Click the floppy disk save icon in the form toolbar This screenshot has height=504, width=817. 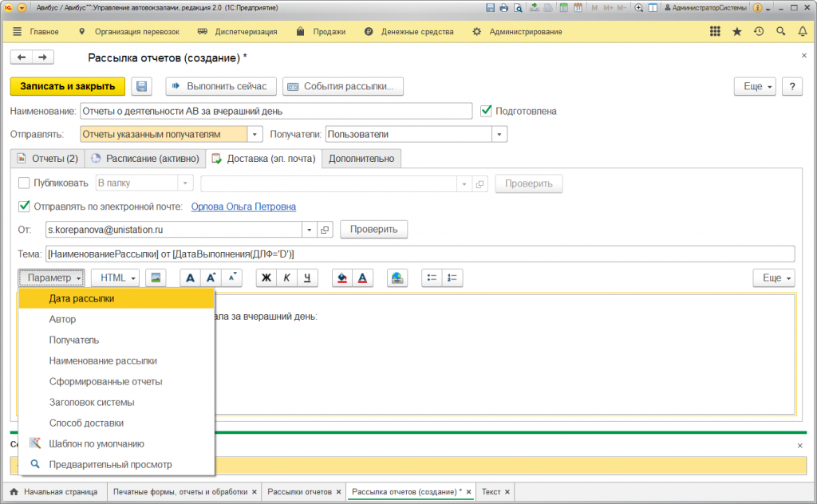(x=141, y=86)
